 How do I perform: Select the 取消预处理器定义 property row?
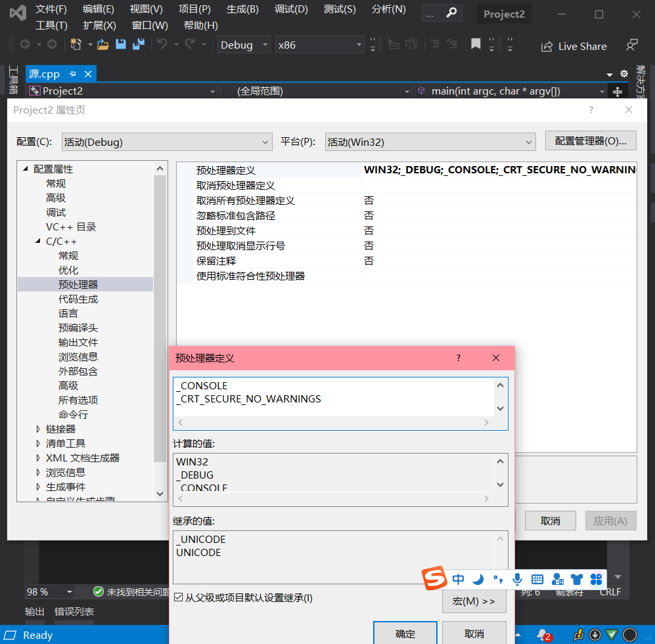(x=407, y=185)
